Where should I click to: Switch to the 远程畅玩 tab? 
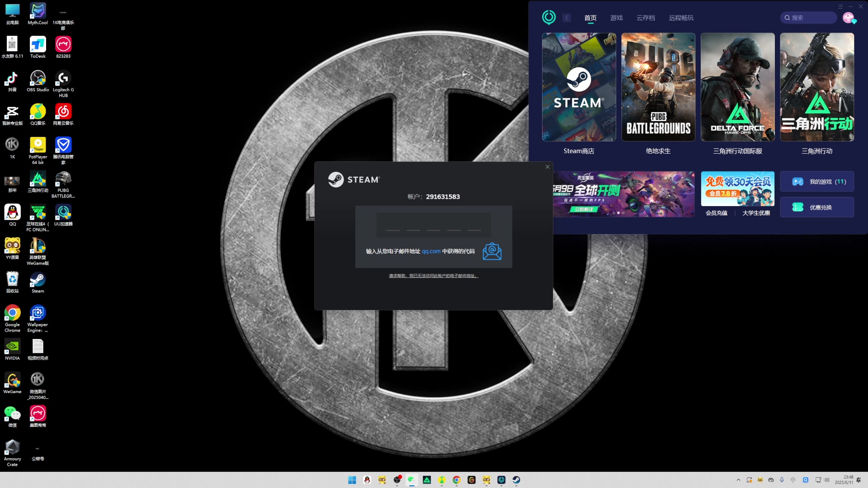[681, 18]
